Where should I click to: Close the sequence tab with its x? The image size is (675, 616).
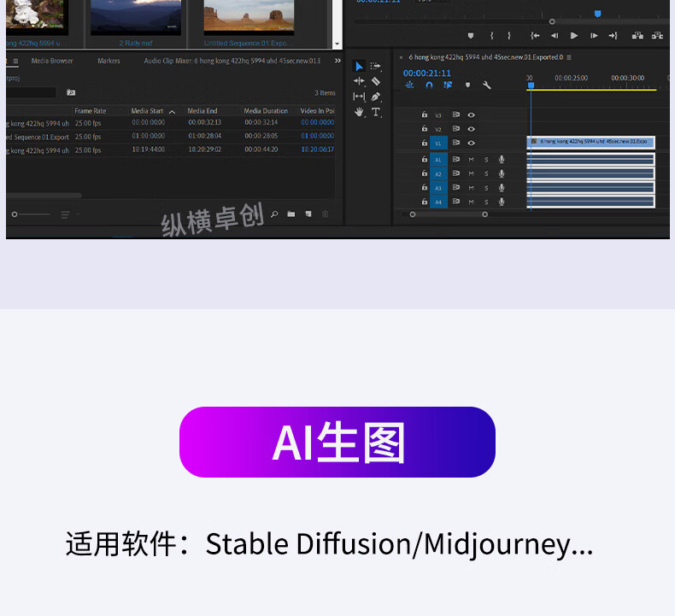402,57
